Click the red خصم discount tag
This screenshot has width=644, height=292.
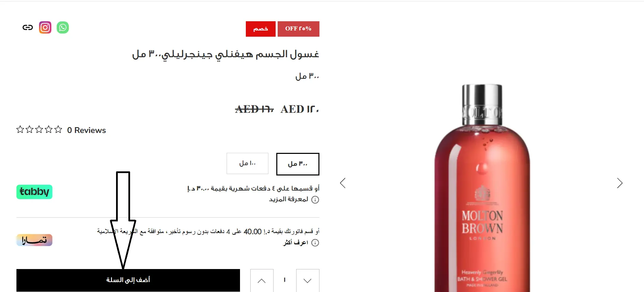[x=261, y=29]
